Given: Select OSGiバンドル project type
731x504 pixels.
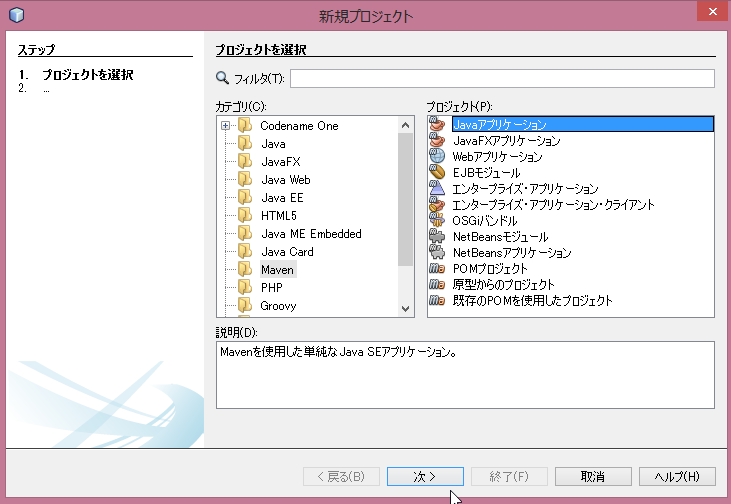Looking at the screenshot, I should pos(485,220).
